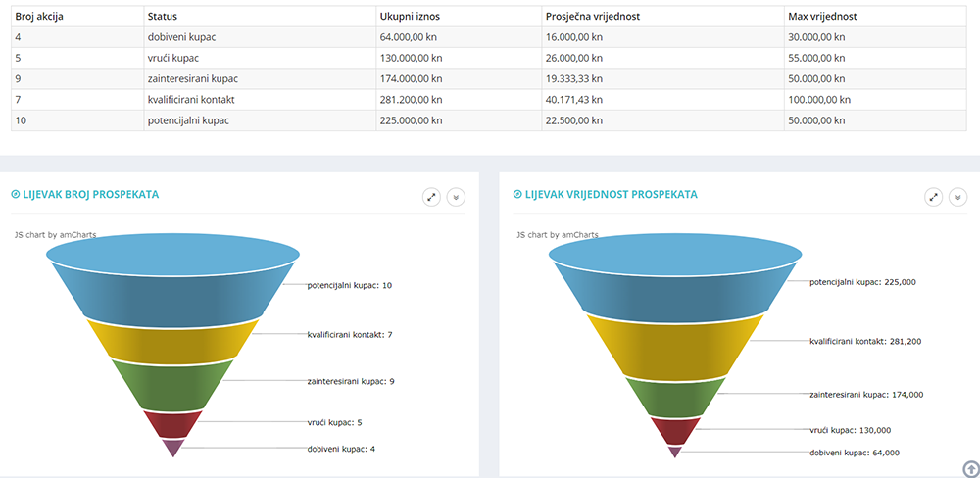
Task: Click the icon before Lijevak vrijednost prospekata title
Action: pos(517,194)
